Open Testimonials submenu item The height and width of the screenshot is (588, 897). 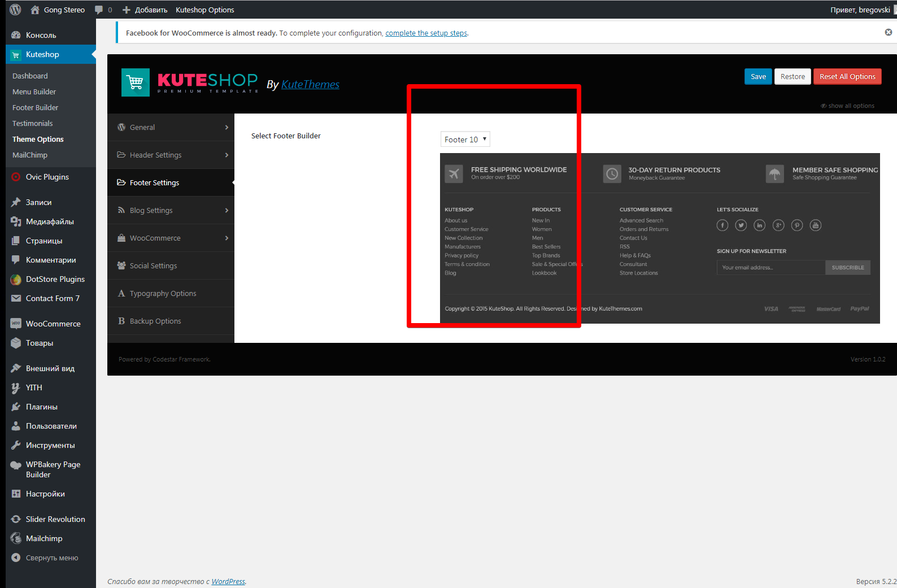(x=33, y=123)
